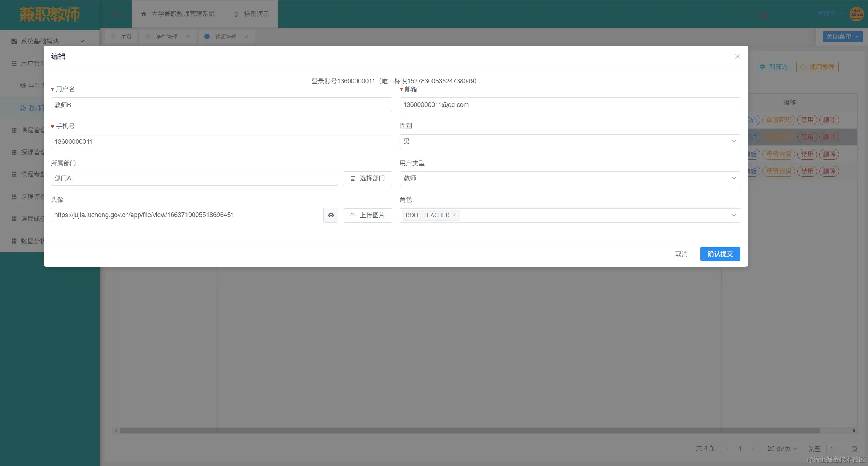Collapse the 系统基础模块 sidebar section
Screen dimensions: 868x466
(48, 41)
